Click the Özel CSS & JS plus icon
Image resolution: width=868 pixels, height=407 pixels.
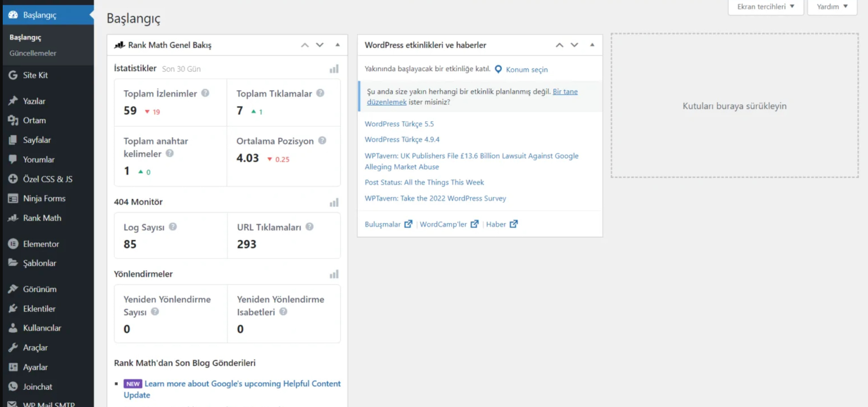(13, 179)
